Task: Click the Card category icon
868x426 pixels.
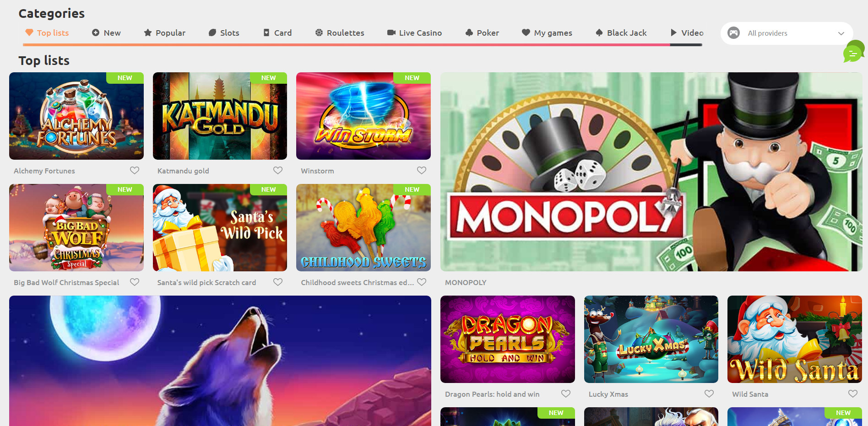Action: tap(266, 32)
